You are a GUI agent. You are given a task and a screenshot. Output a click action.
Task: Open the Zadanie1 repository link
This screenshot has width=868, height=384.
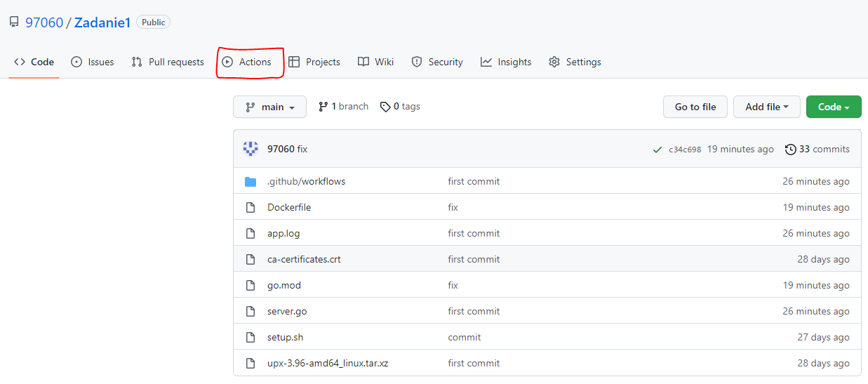[102, 22]
